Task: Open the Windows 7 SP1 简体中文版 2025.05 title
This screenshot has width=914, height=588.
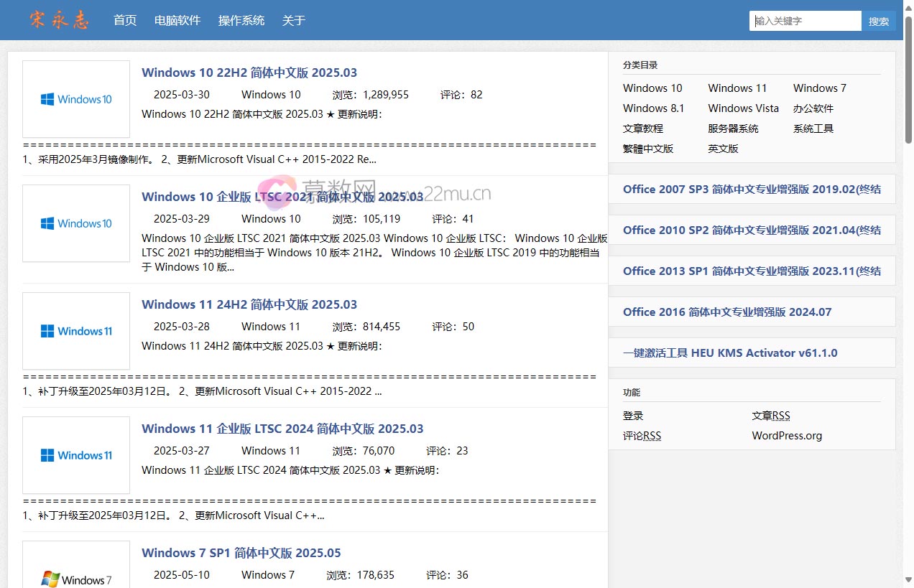Action: [x=241, y=553]
